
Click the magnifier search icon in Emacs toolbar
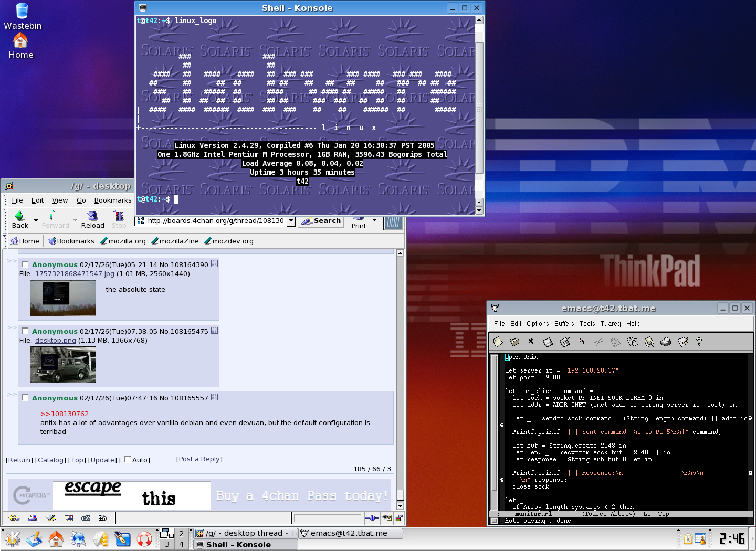click(649, 342)
